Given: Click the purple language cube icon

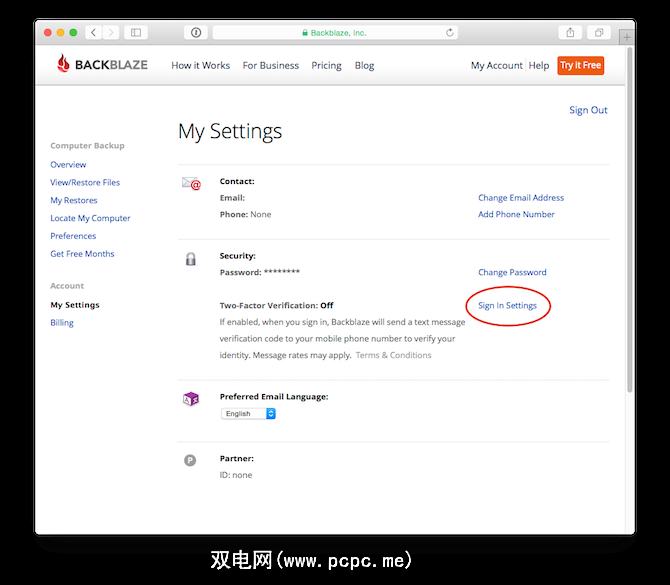Looking at the screenshot, I should point(191,399).
